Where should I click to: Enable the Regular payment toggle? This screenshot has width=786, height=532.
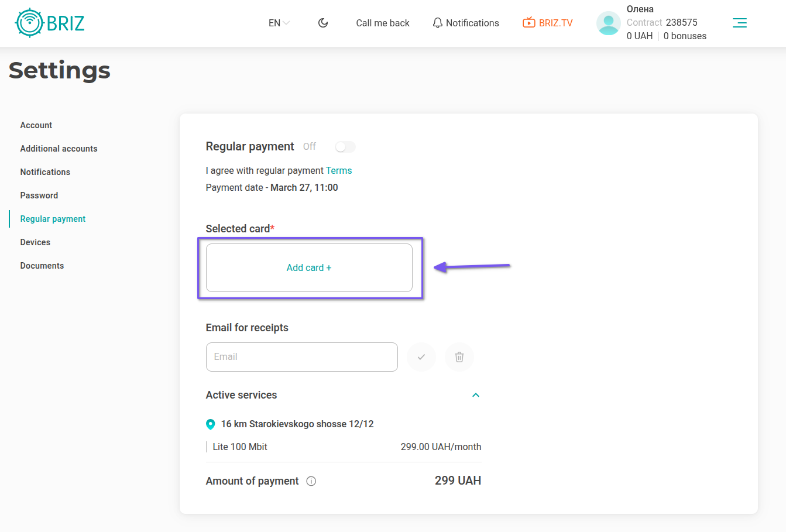tap(345, 147)
